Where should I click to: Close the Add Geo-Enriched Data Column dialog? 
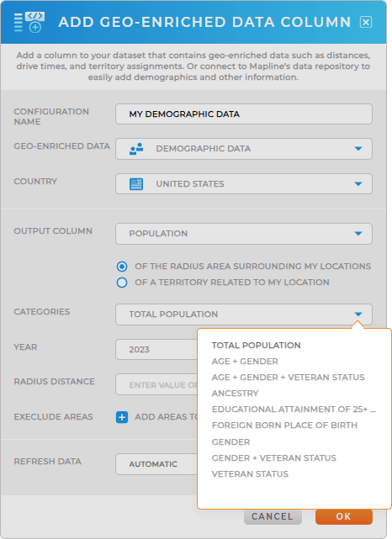(366, 23)
